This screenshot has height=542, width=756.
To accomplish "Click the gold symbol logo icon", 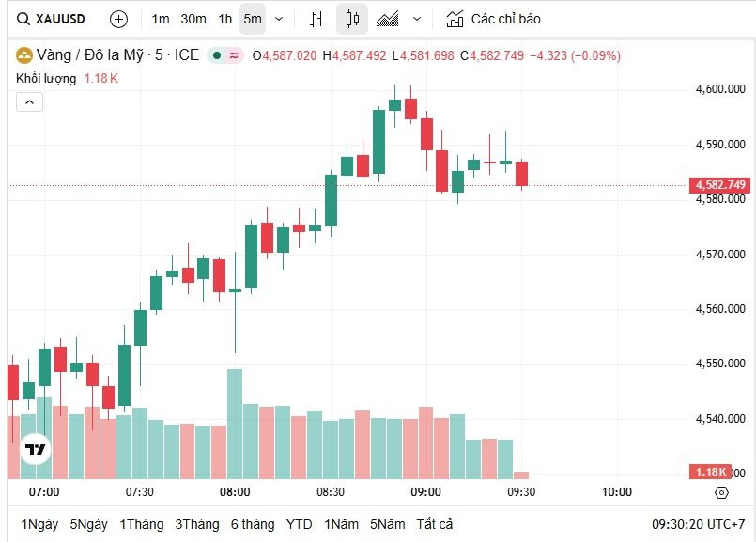I will pos(23,55).
